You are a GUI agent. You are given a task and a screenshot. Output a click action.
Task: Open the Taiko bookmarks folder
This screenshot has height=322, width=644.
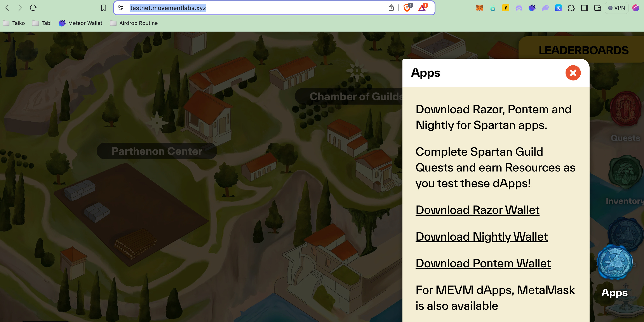click(14, 23)
